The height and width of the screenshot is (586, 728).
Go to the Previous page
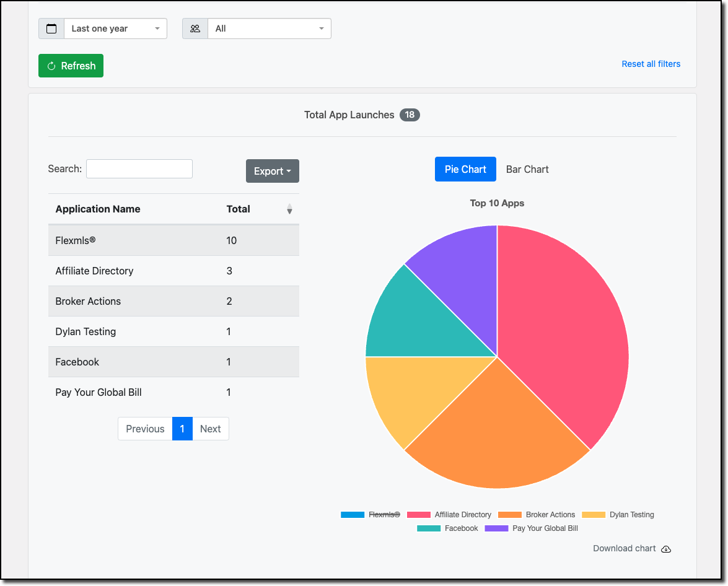pos(145,429)
